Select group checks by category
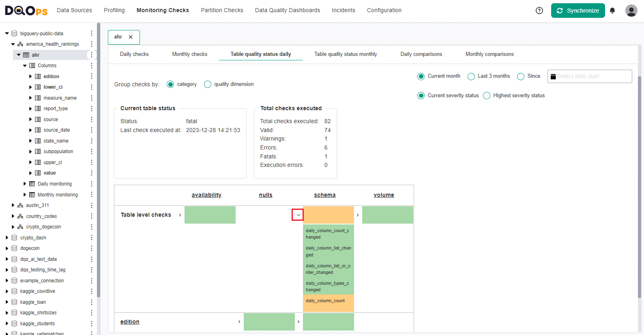This screenshot has width=644, height=335. tap(170, 84)
